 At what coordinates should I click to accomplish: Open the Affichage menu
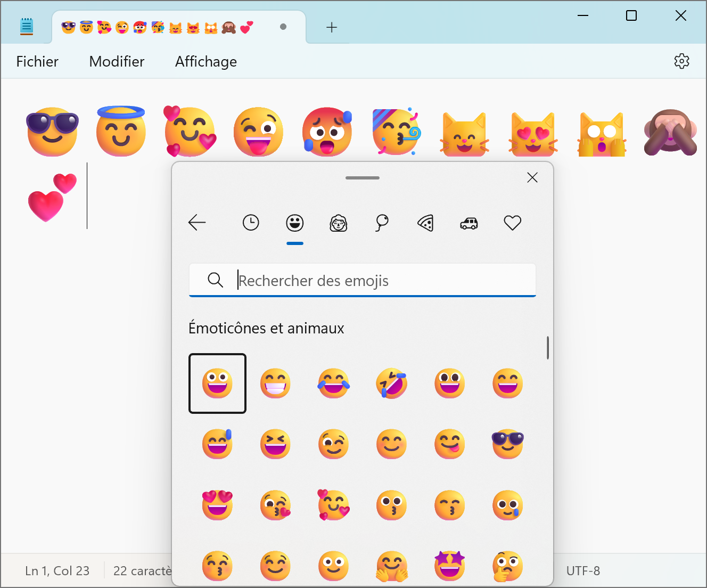(x=206, y=62)
